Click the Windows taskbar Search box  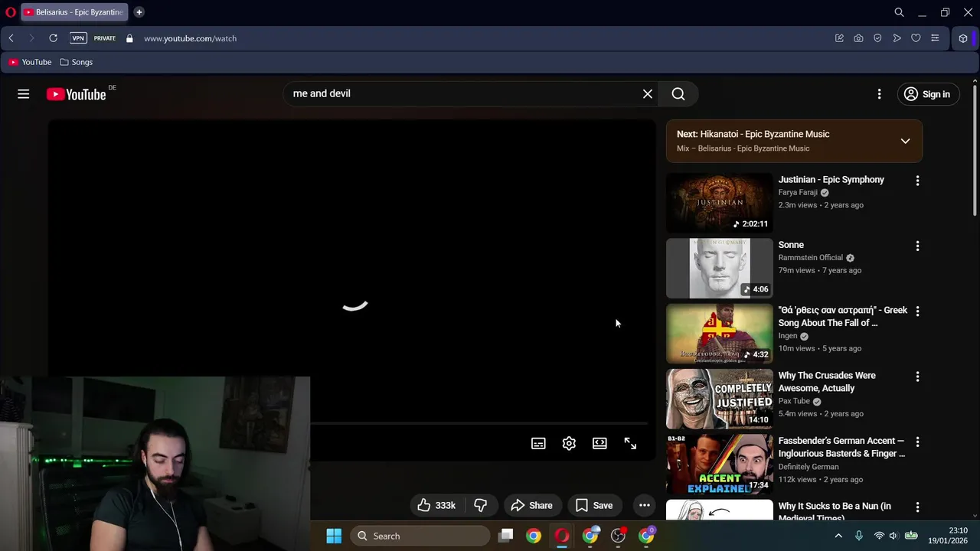point(420,536)
